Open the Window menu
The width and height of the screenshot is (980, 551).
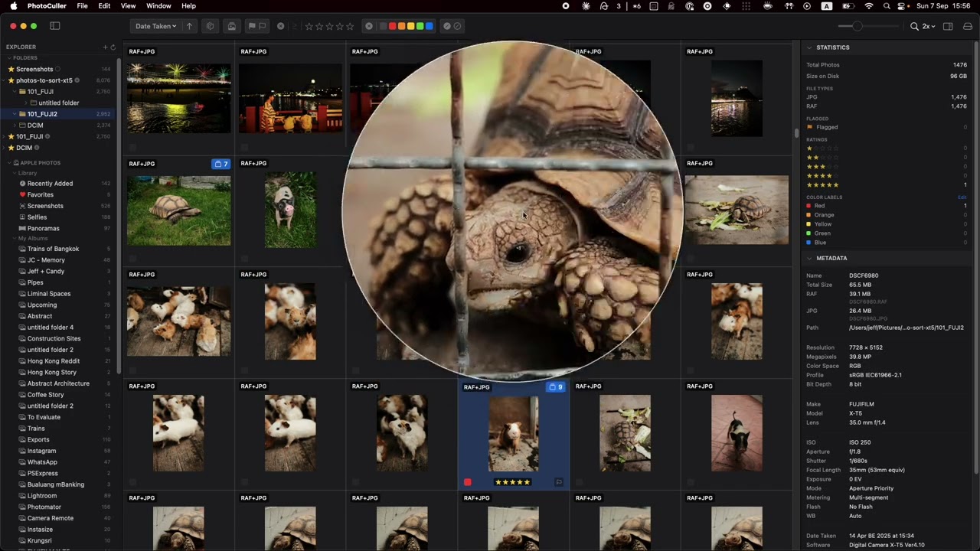point(158,6)
